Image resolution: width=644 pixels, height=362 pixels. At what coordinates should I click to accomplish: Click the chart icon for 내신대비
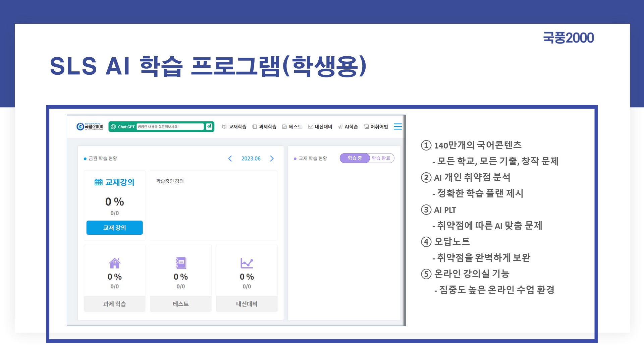pyautogui.click(x=247, y=263)
